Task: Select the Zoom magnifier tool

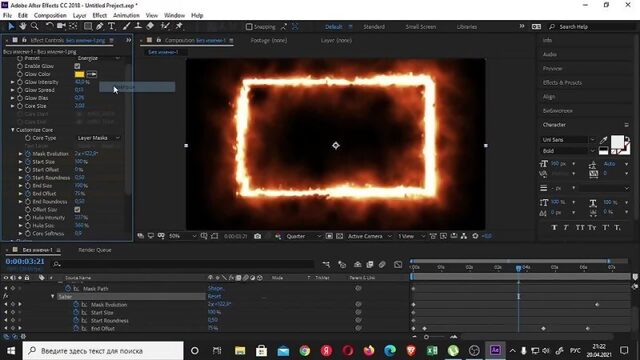Action: [x=35, y=26]
